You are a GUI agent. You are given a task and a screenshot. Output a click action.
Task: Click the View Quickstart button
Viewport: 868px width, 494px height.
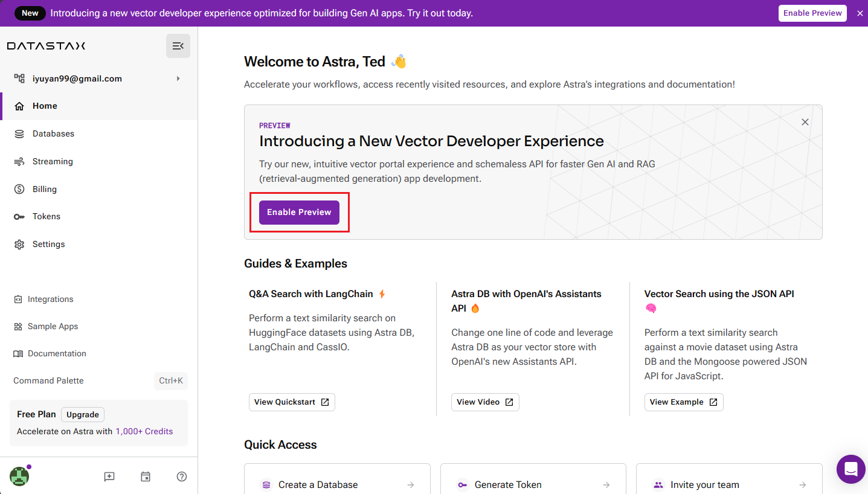click(x=292, y=402)
